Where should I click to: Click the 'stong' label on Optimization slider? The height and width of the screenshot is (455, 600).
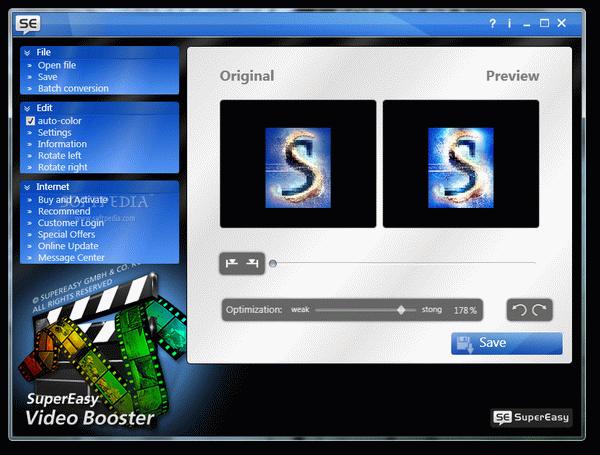(432, 310)
